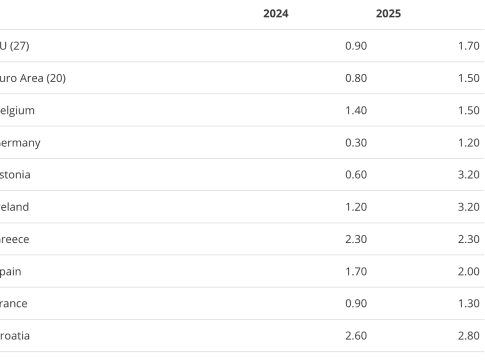Click the Germany row label
The height and width of the screenshot is (360, 485).
pyautogui.click(x=20, y=143)
